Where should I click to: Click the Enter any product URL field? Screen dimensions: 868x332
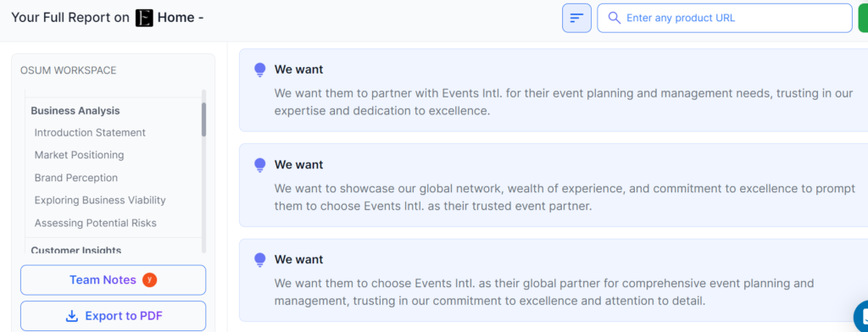pyautogui.click(x=725, y=18)
